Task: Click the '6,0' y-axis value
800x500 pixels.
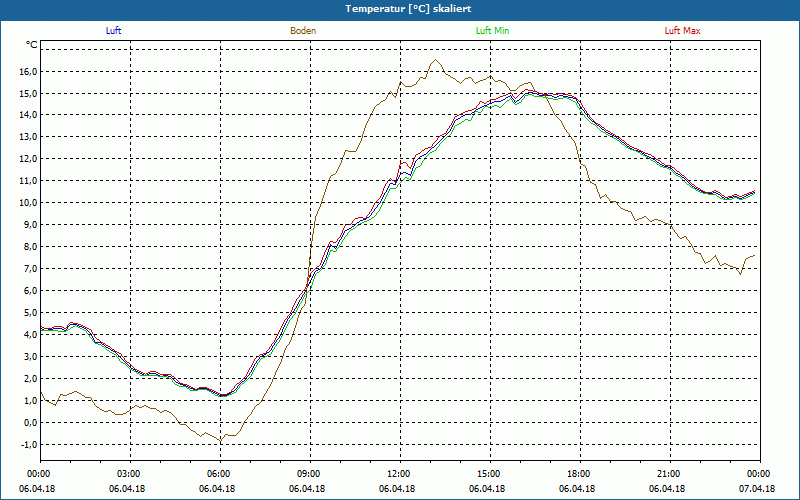Action: [x=31, y=291]
